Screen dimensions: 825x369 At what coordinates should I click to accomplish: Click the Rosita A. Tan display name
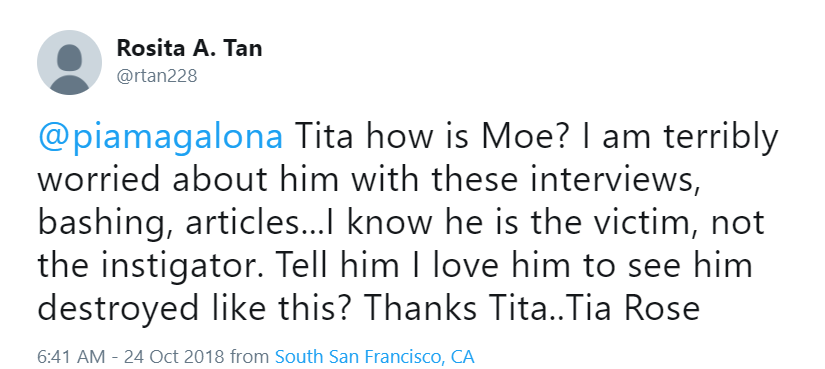[189, 48]
